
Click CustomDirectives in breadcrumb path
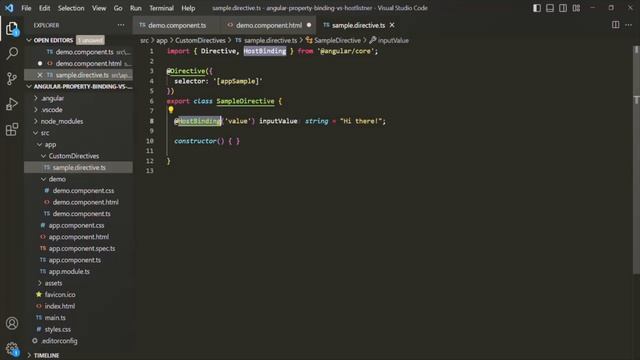point(200,40)
